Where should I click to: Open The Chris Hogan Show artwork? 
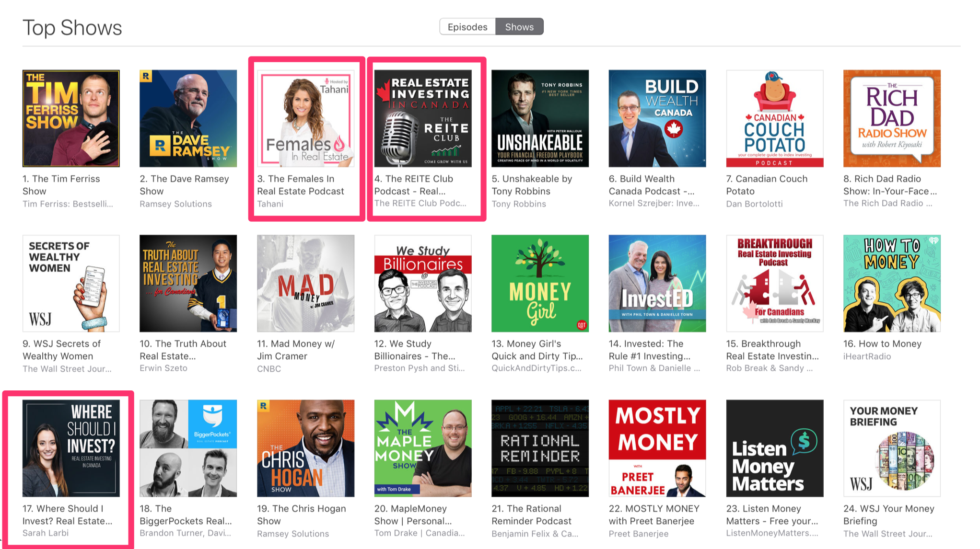pyautogui.click(x=305, y=448)
